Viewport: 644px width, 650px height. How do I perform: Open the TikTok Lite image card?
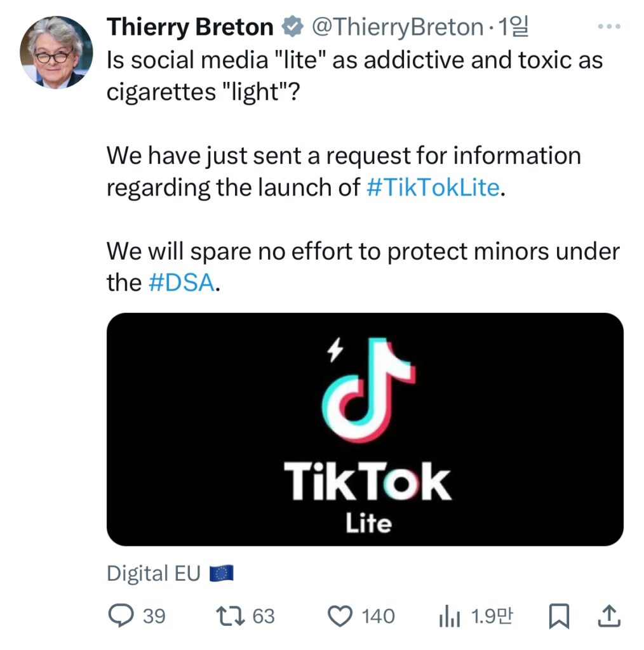pyautogui.click(x=365, y=428)
